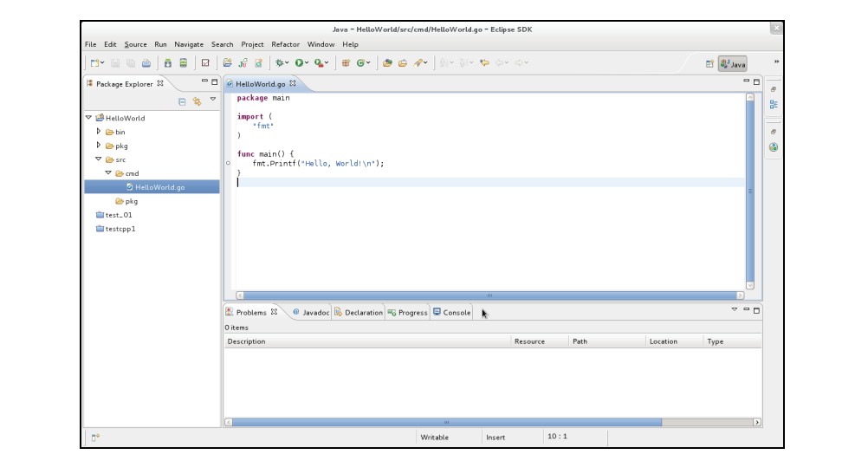
Task: Click the Last Edit Location arrow icon
Action: 484,63
